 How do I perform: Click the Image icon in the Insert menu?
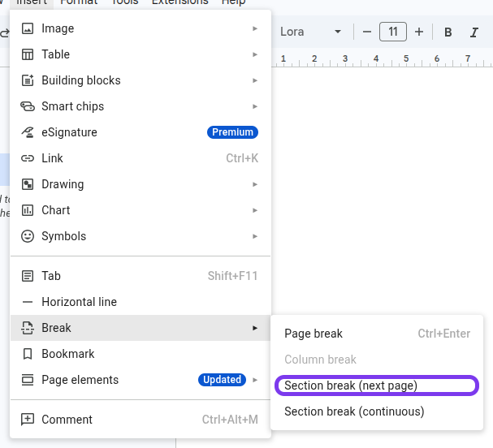[x=28, y=28]
